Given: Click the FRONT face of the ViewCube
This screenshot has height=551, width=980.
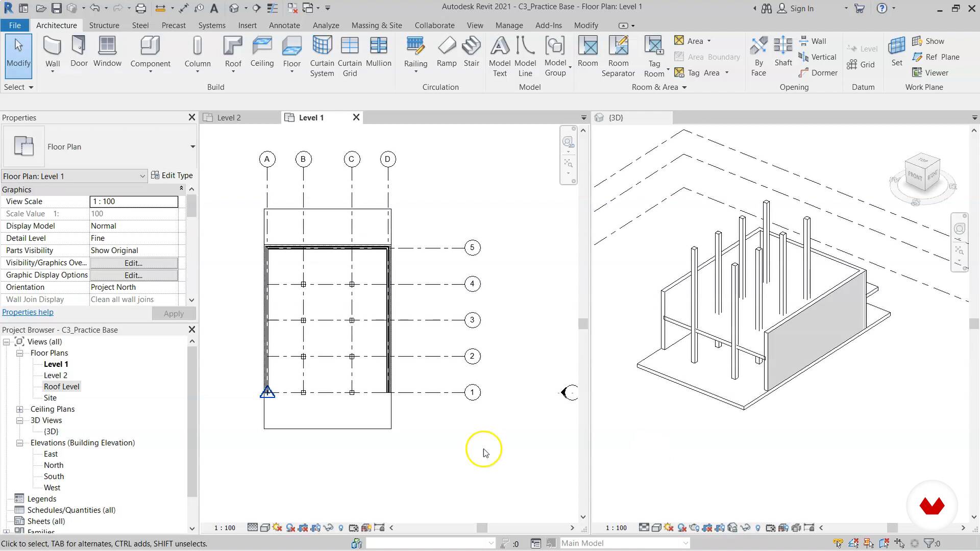Looking at the screenshot, I should coord(915,176).
